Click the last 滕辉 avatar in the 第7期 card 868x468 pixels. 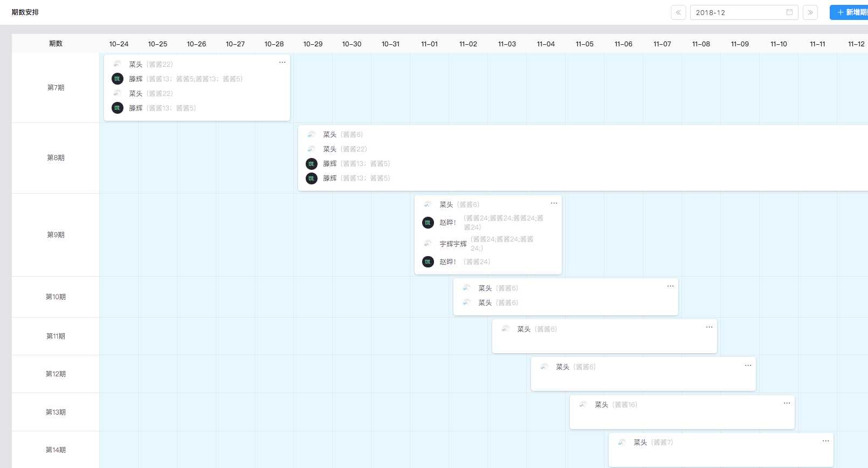(x=118, y=108)
